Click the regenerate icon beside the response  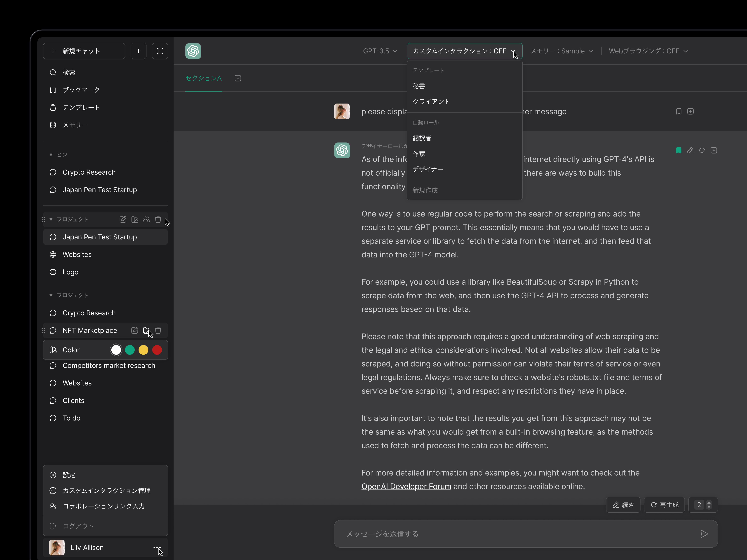pyautogui.click(x=702, y=151)
